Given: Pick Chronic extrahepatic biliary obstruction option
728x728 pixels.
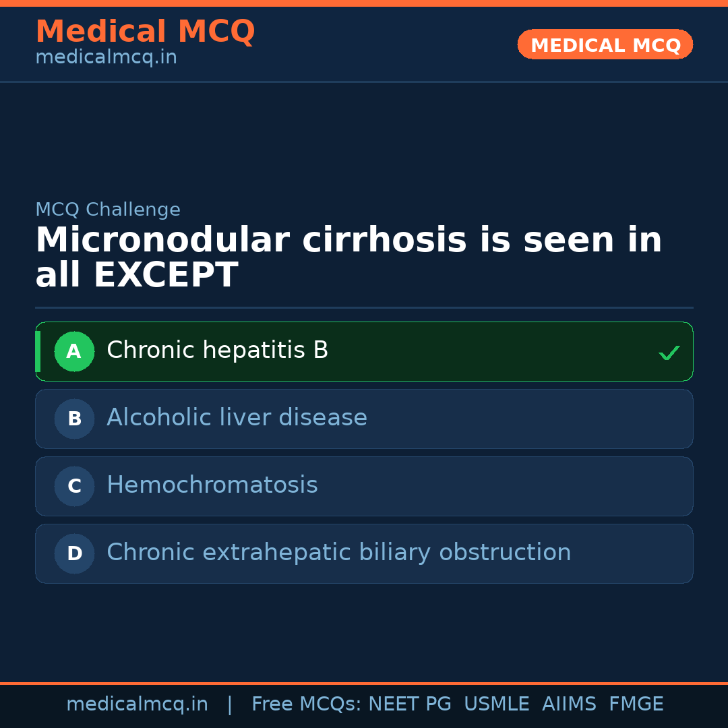Looking at the screenshot, I should point(338,553).
